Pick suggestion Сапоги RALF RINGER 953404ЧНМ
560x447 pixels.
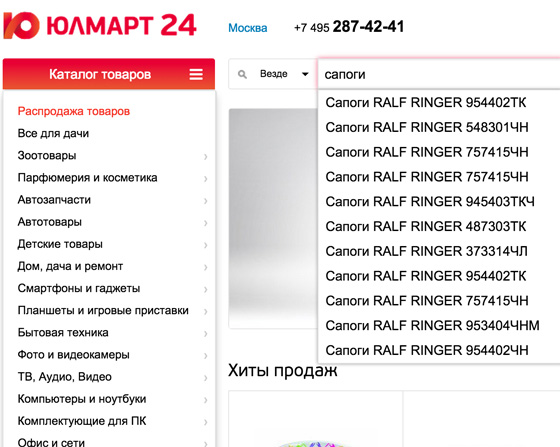(432, 326)
